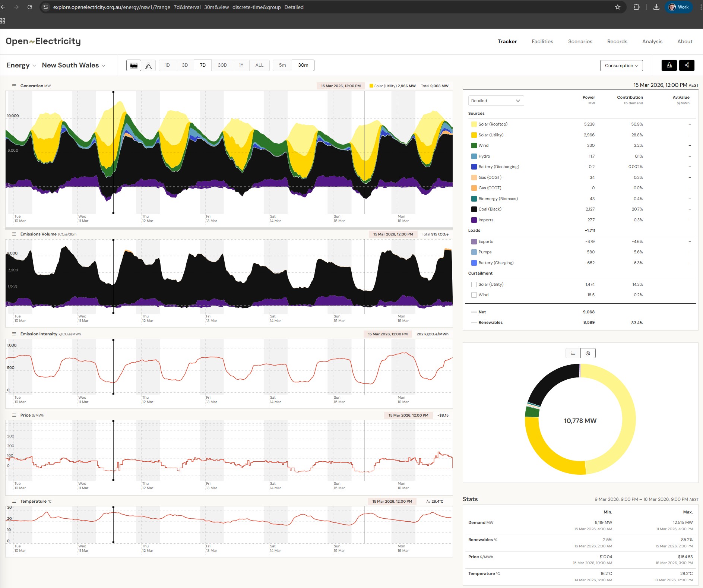Switch to the line chart view icon
Viewport: 703px width, 588px height.
click(x=148, y=66)
